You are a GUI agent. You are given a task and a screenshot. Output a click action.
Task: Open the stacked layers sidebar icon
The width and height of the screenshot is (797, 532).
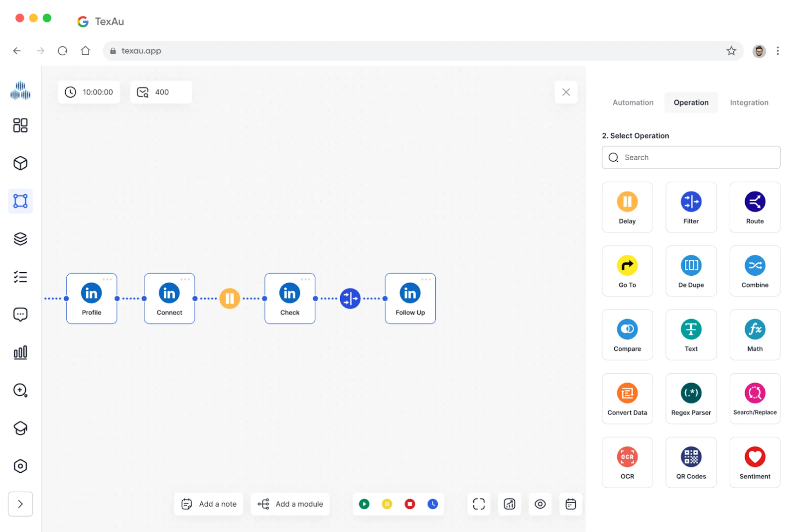(x=20, y=239)
